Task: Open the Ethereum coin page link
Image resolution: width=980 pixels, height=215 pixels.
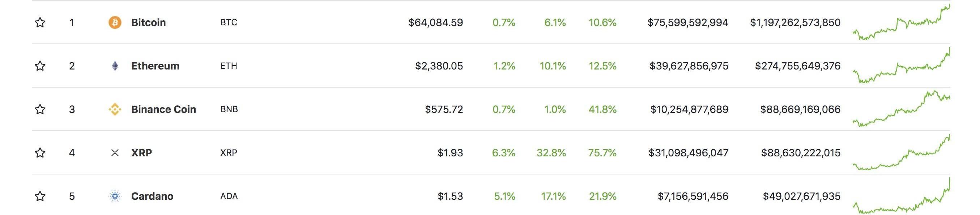Action: 155,66
